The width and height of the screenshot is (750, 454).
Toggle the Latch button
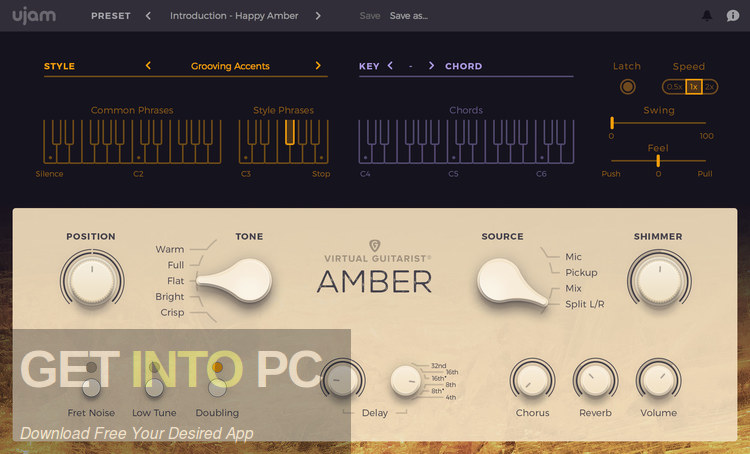tap(628, 87)
